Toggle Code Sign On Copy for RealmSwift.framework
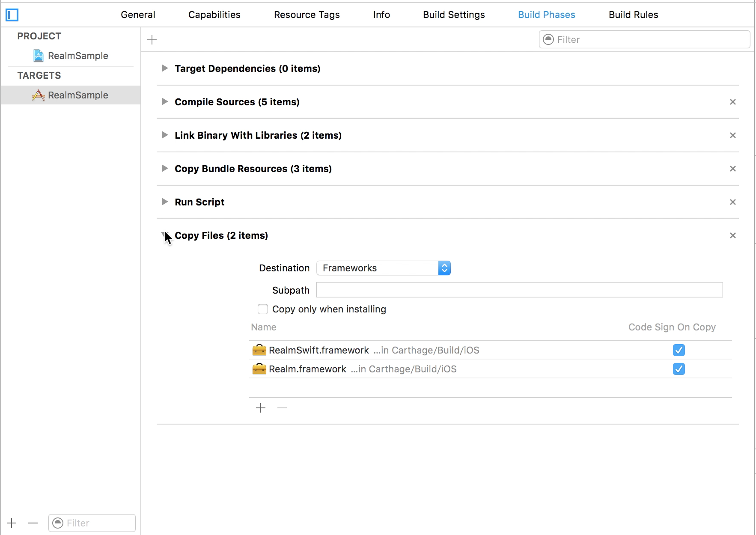 click(x=679, y=350)
